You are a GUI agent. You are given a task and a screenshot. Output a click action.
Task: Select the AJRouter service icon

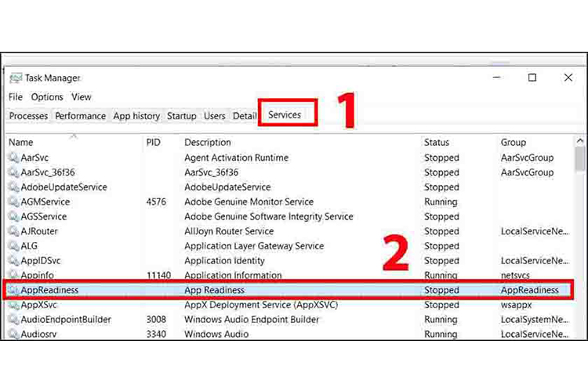coord(14,231)
